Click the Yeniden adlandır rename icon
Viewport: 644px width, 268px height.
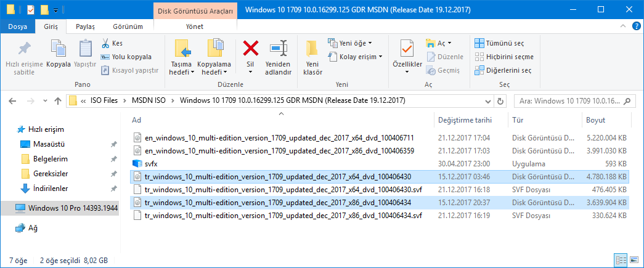tap(279, 49)
